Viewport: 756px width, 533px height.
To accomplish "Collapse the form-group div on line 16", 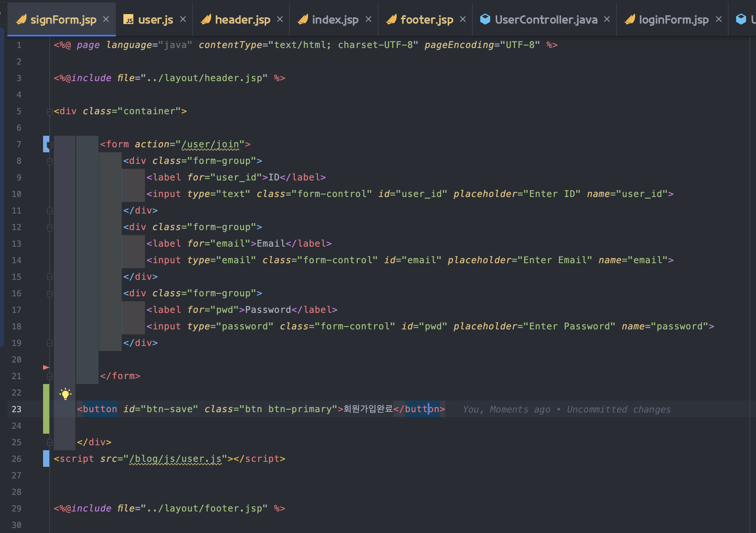I will click(x=50, y=294).
